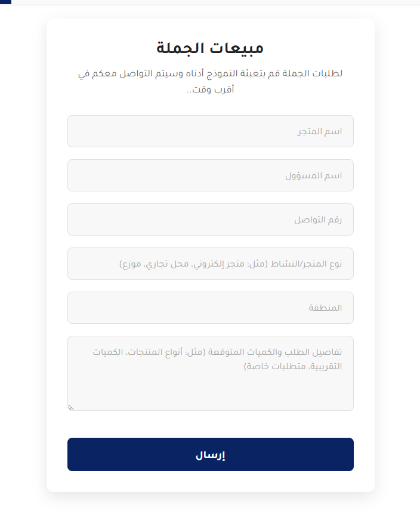Click the تفاصيل الطلب order details textarea
Image resolution: width=420 pixels, height=526 pixels.
click(x=211, y=373)
